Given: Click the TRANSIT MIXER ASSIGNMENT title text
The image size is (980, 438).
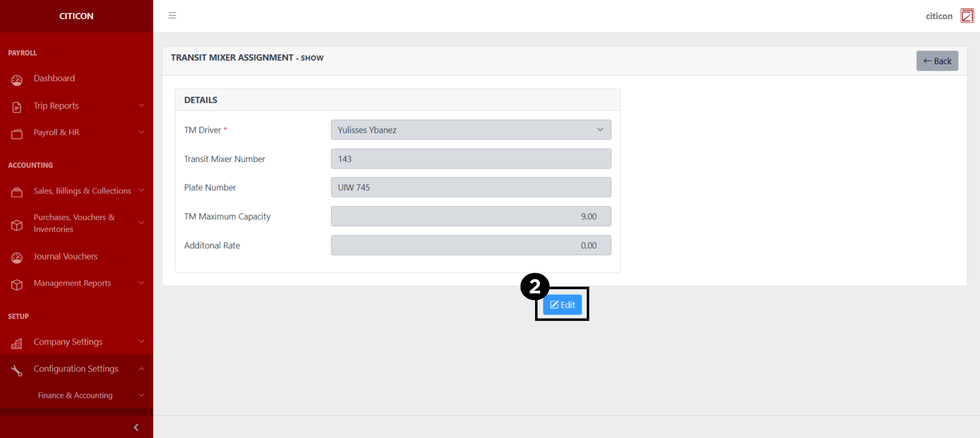Looking at the screenshot, I should 232,58.
